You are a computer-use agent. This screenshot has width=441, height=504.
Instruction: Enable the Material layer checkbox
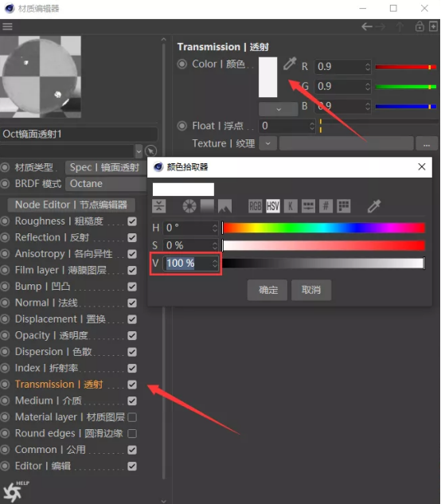click(132, 417)
